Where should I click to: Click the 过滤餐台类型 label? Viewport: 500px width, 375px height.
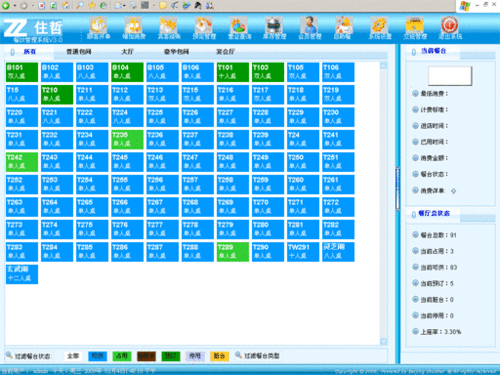tap(262, 356)
